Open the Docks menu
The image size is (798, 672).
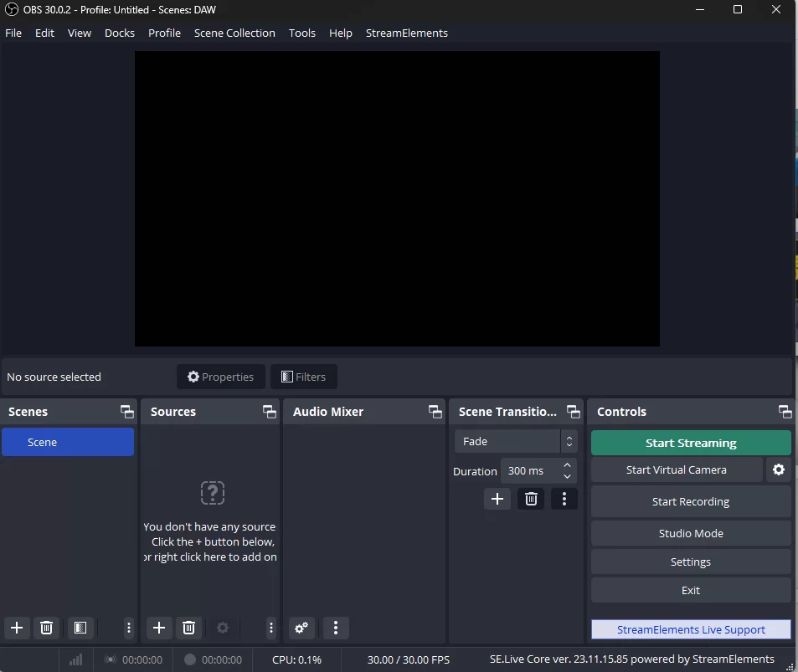pyautogui.click(x=120, y=33)
